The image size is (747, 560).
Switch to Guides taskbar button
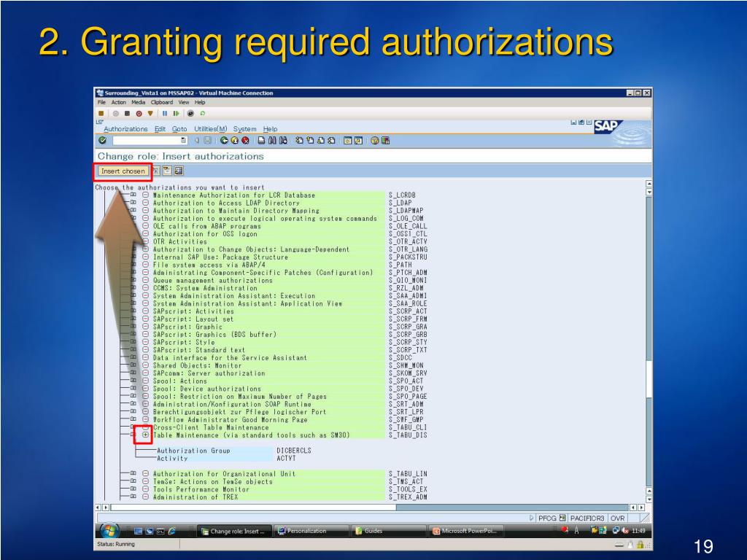pyautogui.click(x=388, y=531)
